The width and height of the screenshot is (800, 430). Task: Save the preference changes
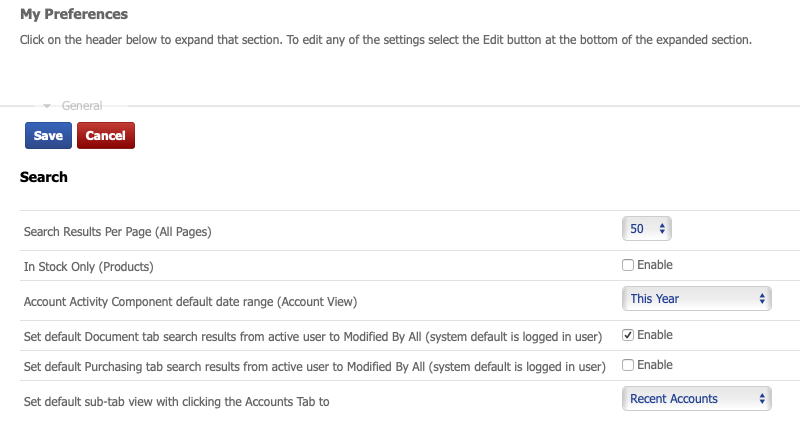(48, 135)
